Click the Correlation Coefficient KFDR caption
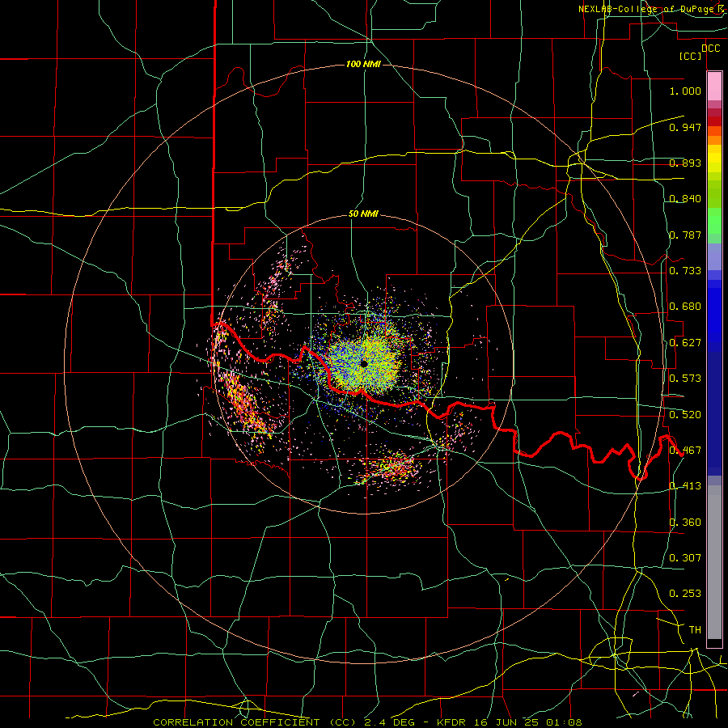Screen dimensions: 728x728 point(367,722)
